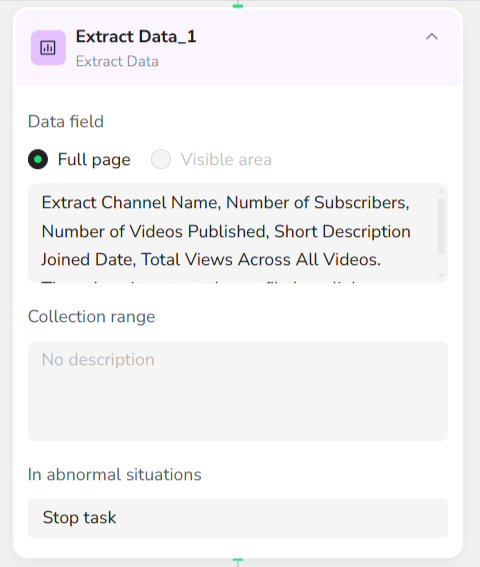Focus the Collection range description box
Screen dimensions: 480x567
(x=238, y=391)
